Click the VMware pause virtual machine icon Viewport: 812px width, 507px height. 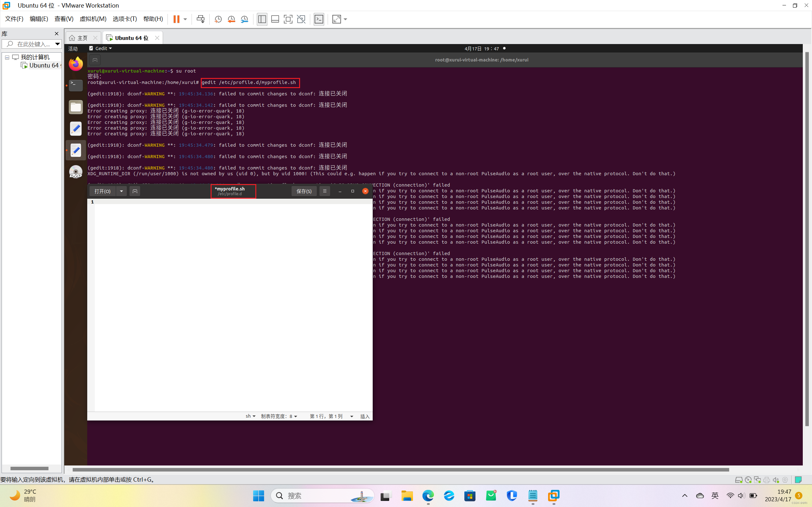176,19
